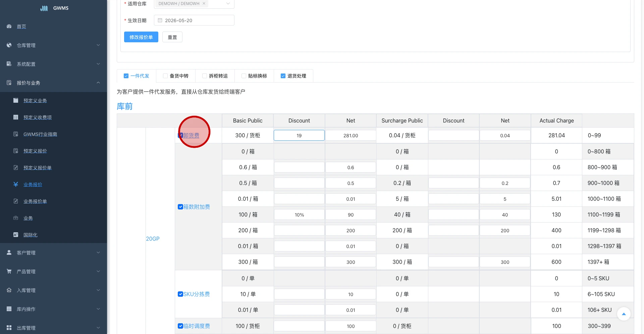Open the 卸货费 link
644x334 pixels.
(x=191, y=135)
